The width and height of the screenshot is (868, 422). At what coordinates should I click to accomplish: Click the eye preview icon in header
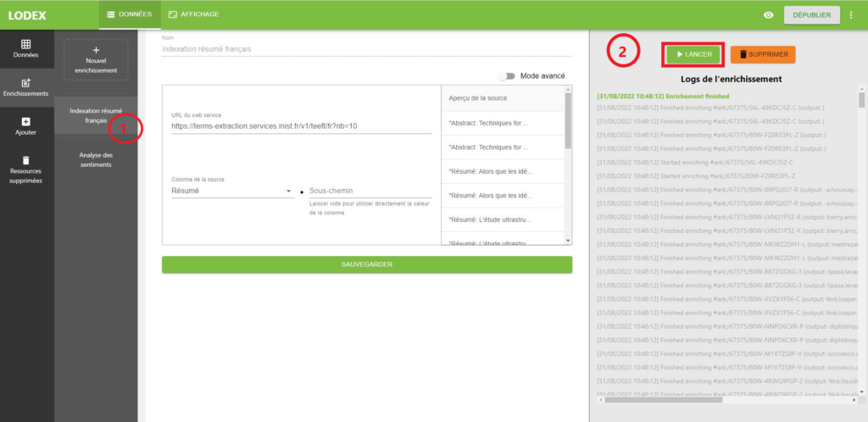click(x=768, y=15)
